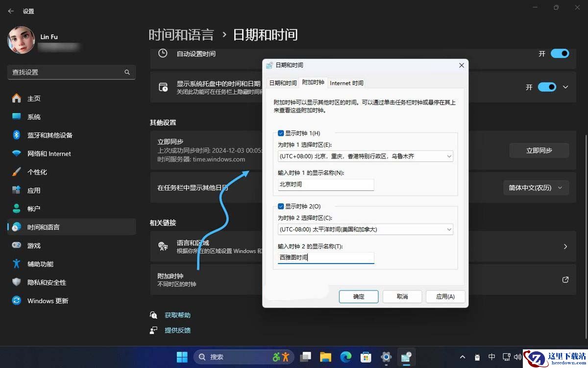Screen dimensions: 588x368
Task: Switch to the Internet 时间 tab
Action: point(346,83)
